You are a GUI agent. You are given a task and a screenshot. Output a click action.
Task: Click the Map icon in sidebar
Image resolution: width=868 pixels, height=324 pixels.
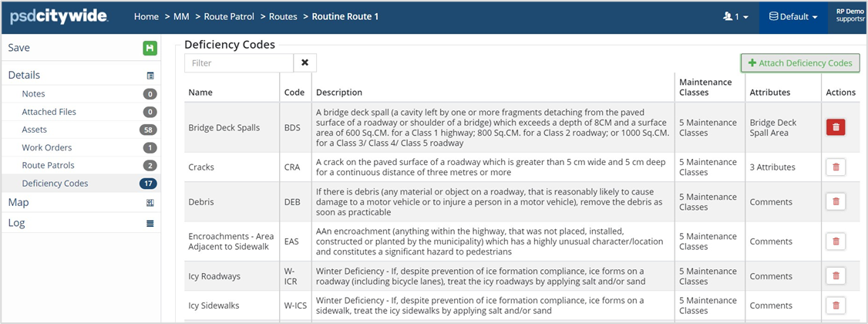150,203
